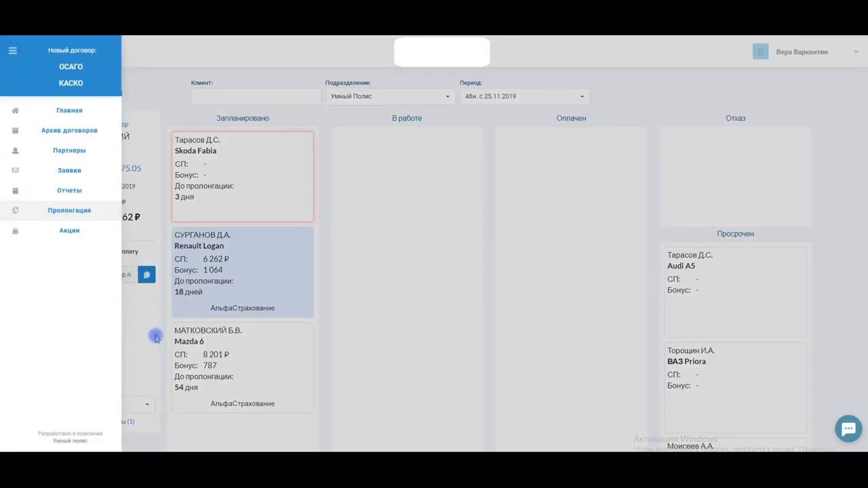The height and width of the screenshot is (488, 868).
Task: Click Просрочен section header
Action: tap(735, 234)
